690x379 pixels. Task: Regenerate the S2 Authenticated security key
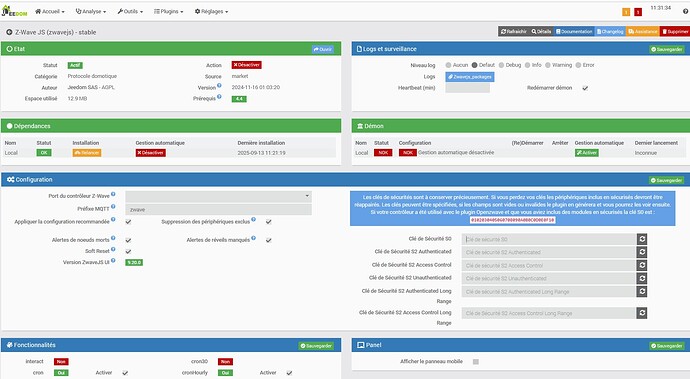point(642,252)
